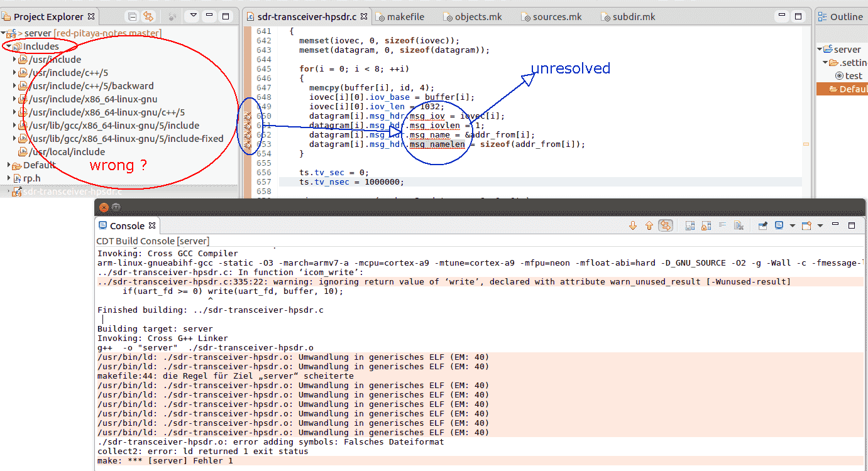This screenshot has width=868, height=471.
Task: Maximize the Console panel
Action: pyautogui.click(x=852, y=225)
